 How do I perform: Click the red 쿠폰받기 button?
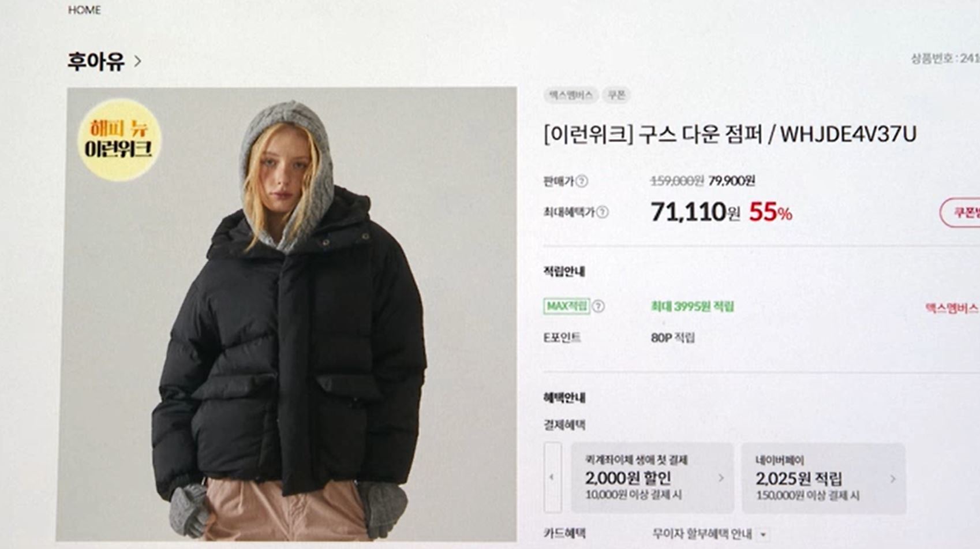(960, 212)
